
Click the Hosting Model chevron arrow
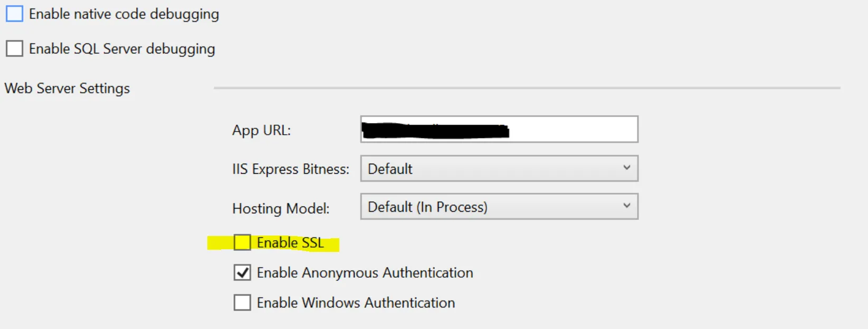pyautogui.click(x=626, y=206)
